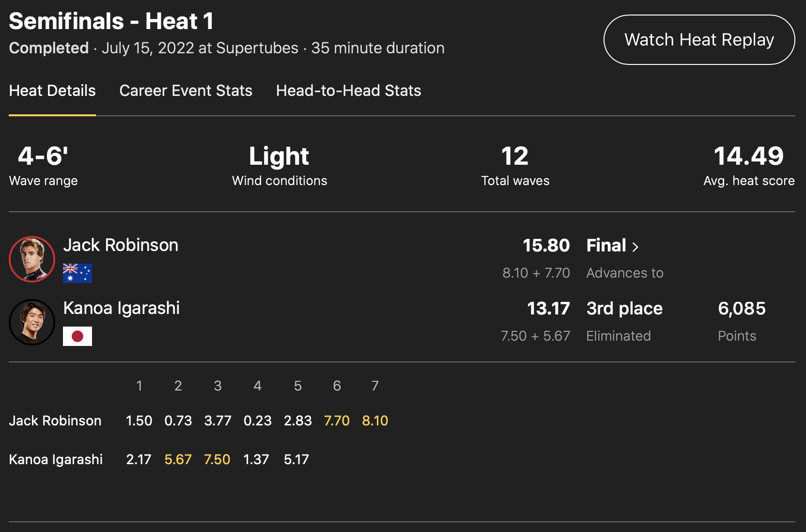Click the 6,085 points value
The height and width of the screenshot is (532, 806).
[742, 309]
